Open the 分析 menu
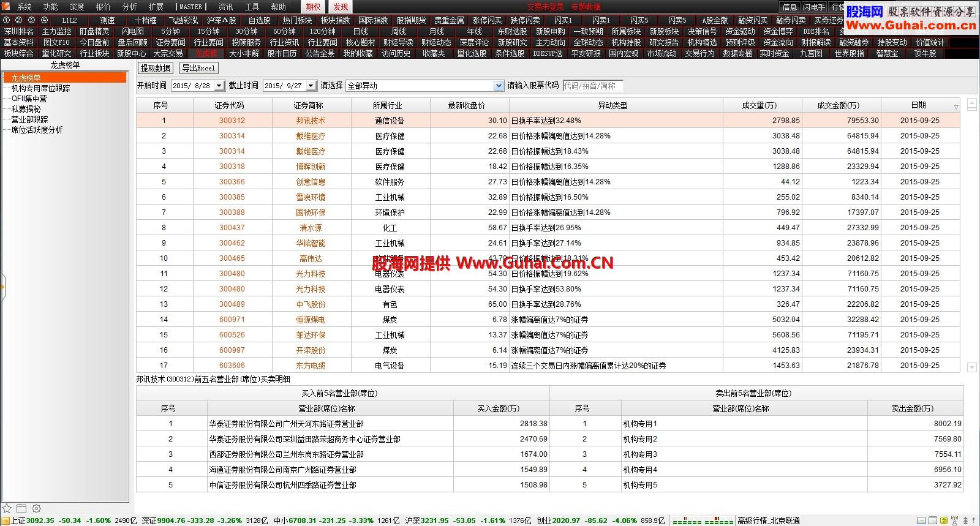The width and height of the screenshot is (980, 526). pyautogui.click(x=129, y=7)
